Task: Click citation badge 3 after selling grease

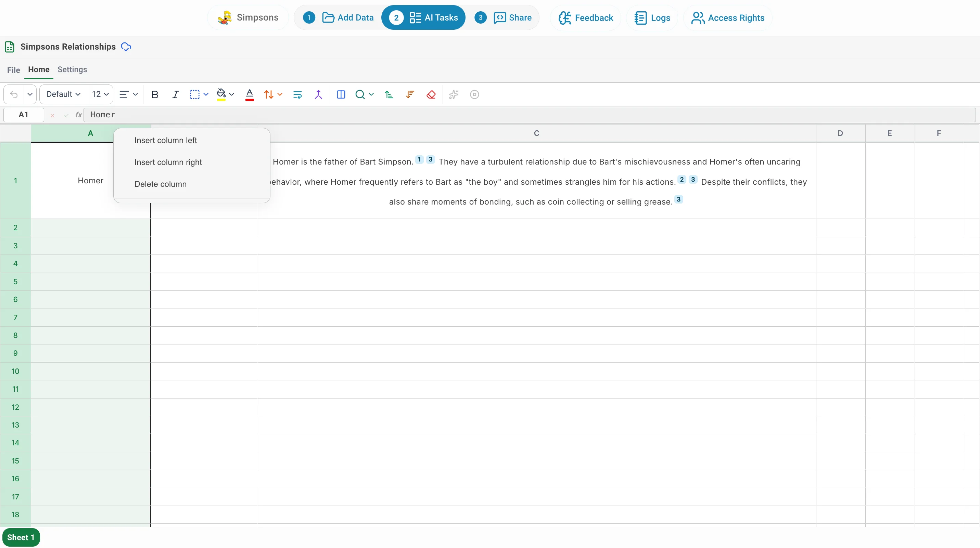Action: [679, 199]
